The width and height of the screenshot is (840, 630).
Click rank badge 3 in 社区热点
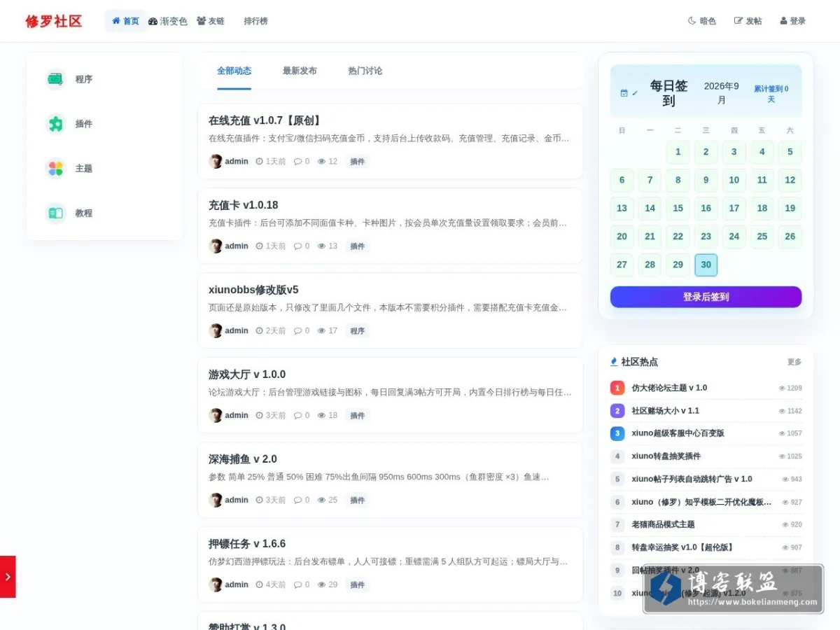coord(617,433)
